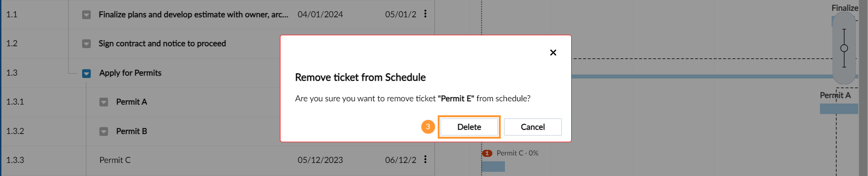Collapse the Apply for Permits group
Image resolution: width=868 pixels, height=176 pixels.
tap(86, 73)
